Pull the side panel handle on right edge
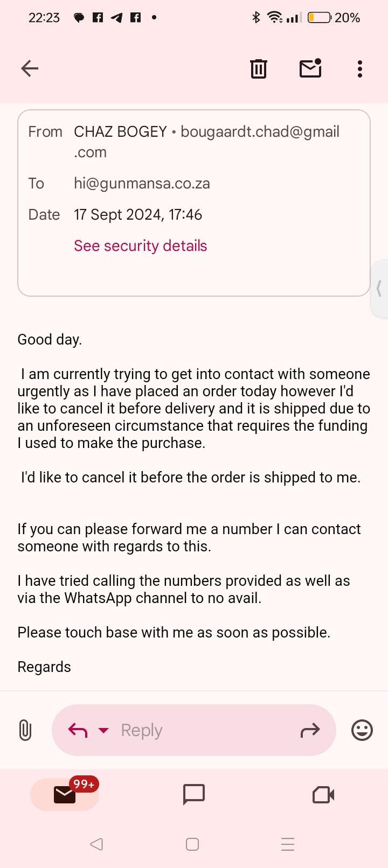The width and height of the screenshot is (388, 868). pyautogui.click(x=379, y=289)
